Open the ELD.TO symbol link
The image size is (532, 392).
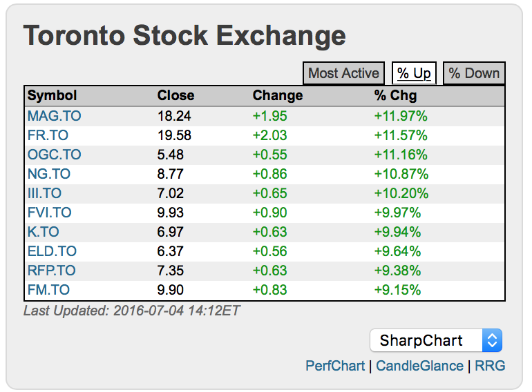pos(52,251)
